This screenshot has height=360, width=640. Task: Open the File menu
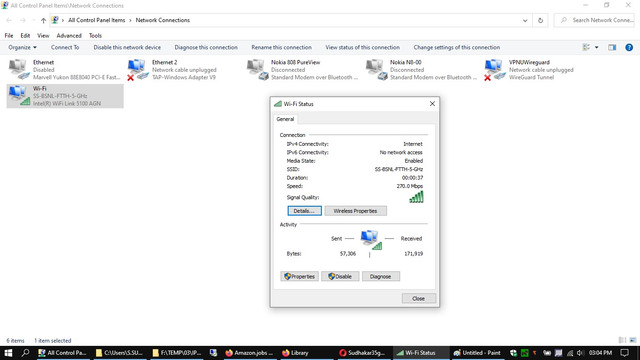(9, 36)
